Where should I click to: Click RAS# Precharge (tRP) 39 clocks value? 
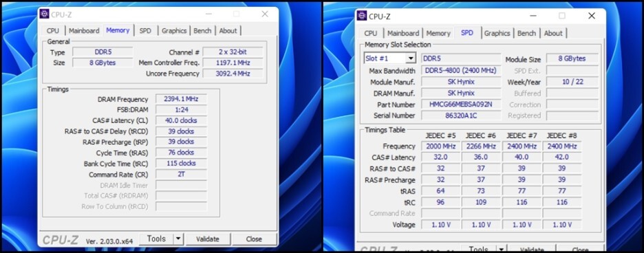click(181, 142)
